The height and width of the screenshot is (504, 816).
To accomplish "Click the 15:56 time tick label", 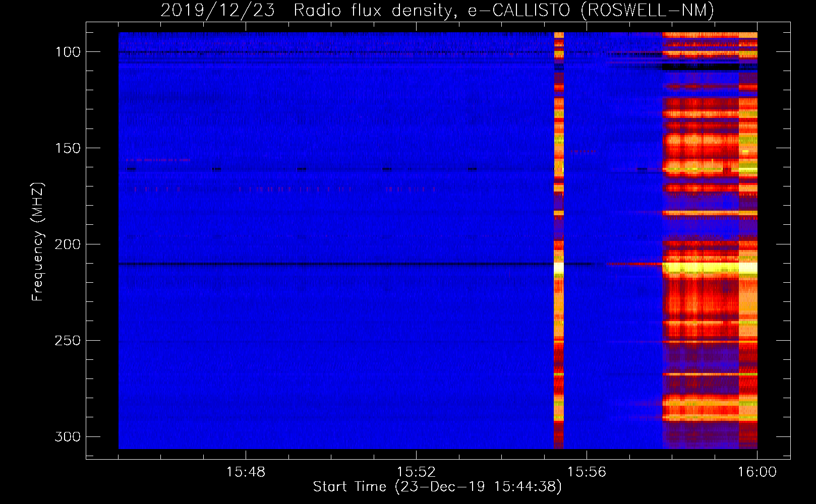I will point(587,472).
